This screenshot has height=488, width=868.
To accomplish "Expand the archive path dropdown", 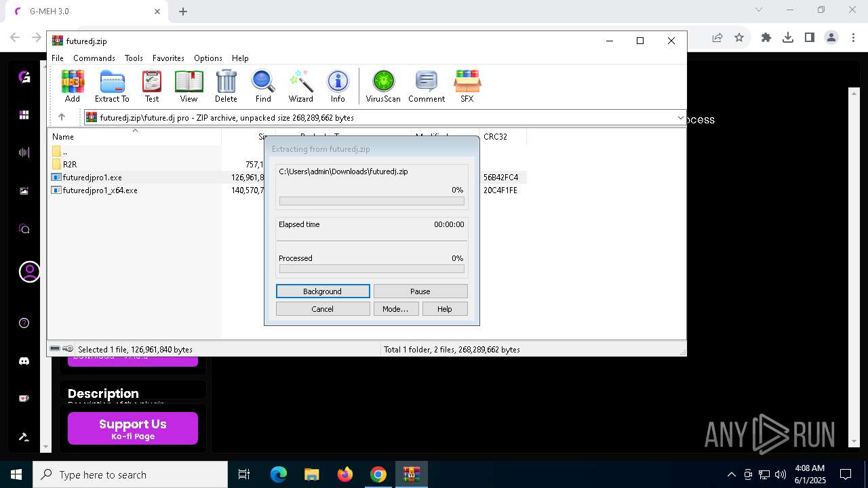I will (680, 118).
